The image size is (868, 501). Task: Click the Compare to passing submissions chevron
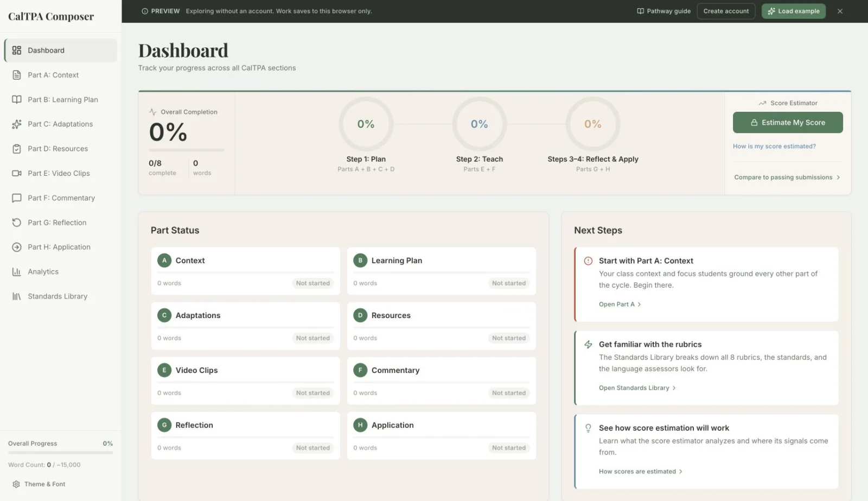(838, 177)
